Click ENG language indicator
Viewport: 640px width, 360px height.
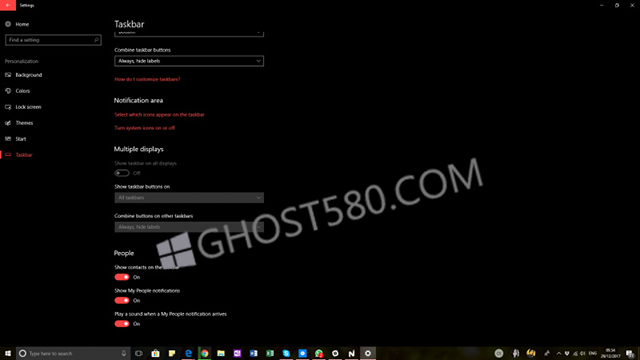coord(593,353)
